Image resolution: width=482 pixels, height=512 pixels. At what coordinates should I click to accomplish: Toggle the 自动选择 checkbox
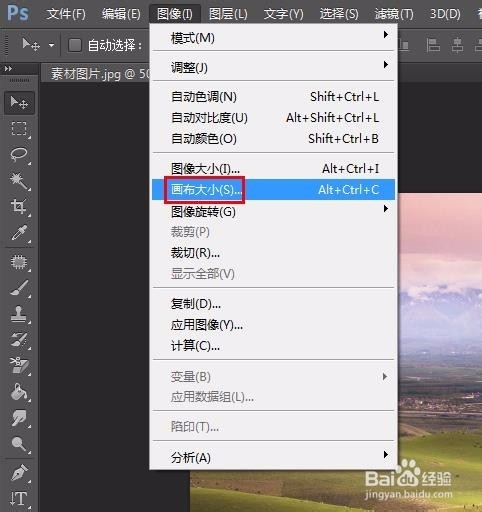[x=75, y=45]
